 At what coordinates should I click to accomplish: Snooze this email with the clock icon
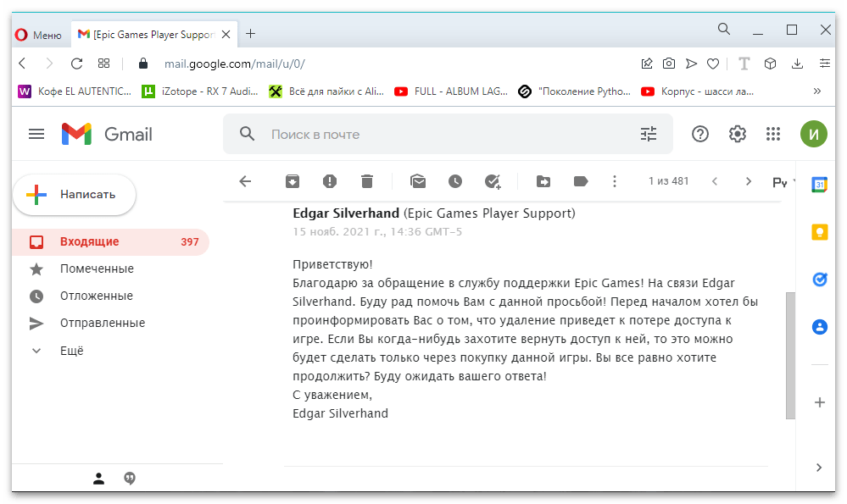pyautogui.click(x=455, y=181)
